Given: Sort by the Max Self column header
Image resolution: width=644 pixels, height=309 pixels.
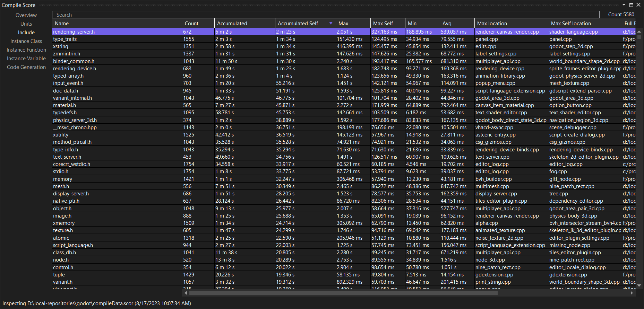Looking at the screenshot, I should [x=387, y=23].
